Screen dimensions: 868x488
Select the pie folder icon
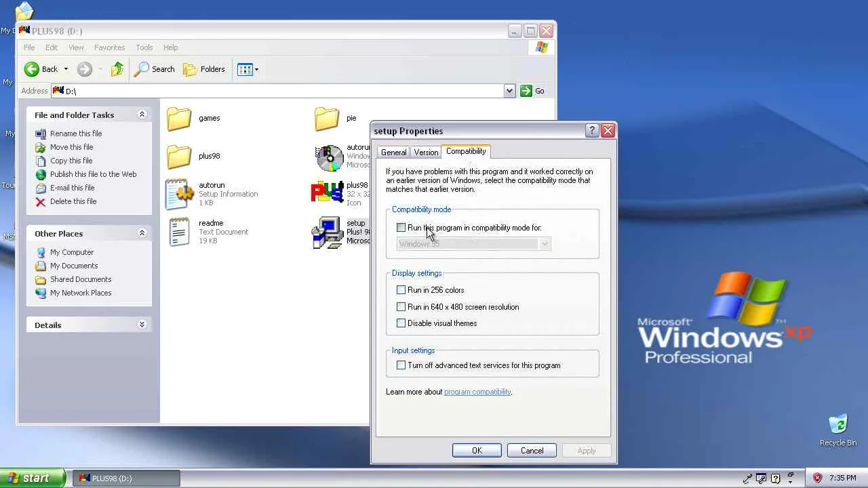coord(327,119)
